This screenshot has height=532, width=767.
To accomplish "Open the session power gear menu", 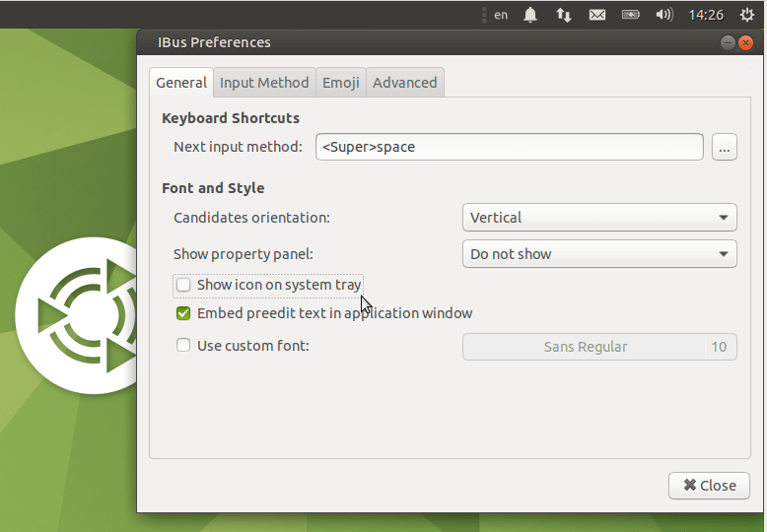I will coord(746,15).
